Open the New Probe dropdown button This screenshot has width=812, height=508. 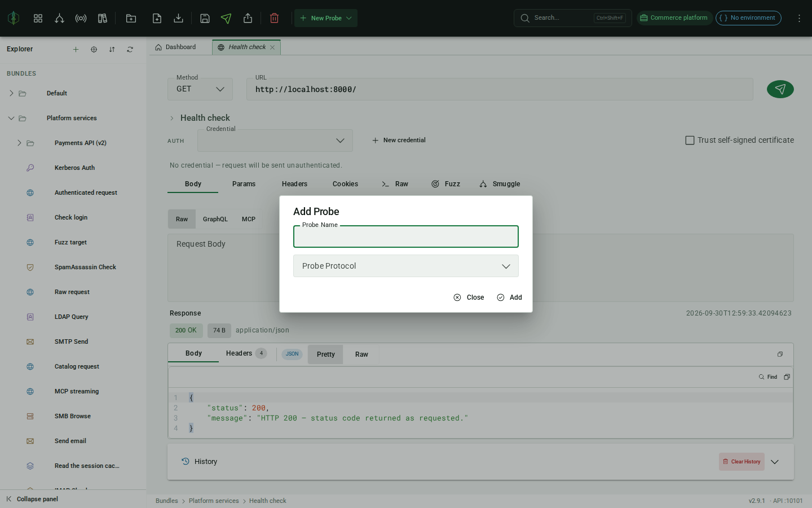pyautogui.click(x=325, y=18)
